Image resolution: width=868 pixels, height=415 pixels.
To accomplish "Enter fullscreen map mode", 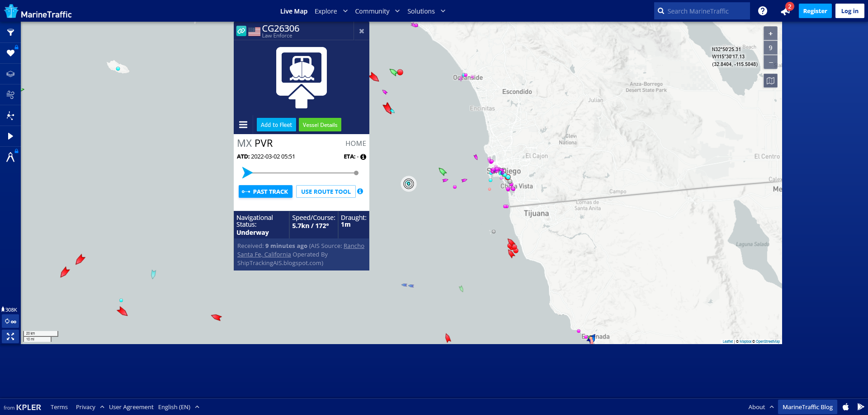I will click(x=10, y=336).
